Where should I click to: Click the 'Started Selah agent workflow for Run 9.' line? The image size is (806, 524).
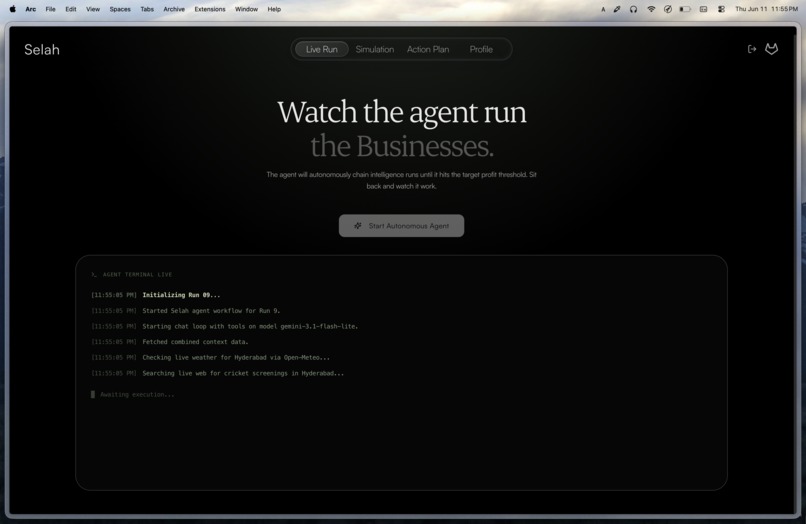[x=211, y=311]
